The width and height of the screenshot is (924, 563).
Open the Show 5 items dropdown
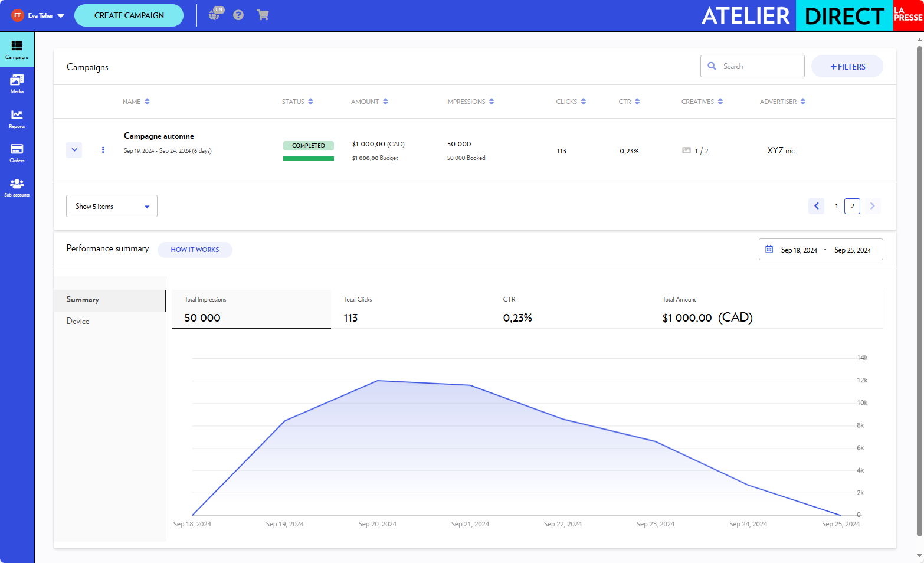point(112,206)
